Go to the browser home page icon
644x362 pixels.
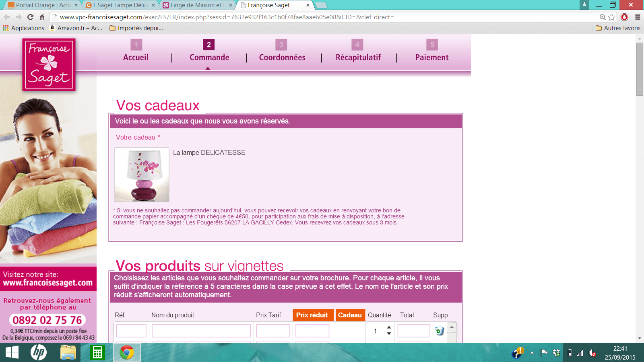pos(42,17)
